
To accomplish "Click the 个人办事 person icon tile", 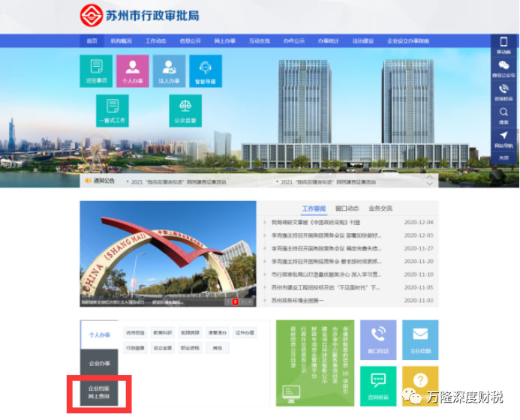I will point(133,71).
